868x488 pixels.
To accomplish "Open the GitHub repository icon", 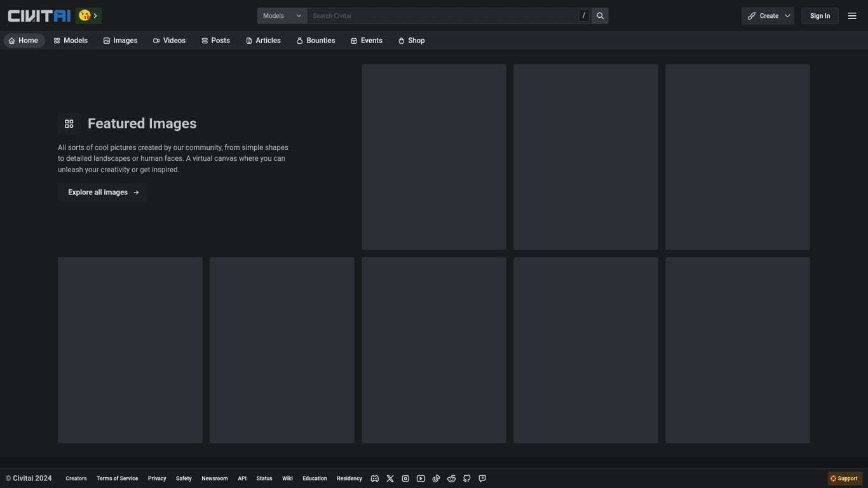I will coord(467,478).
